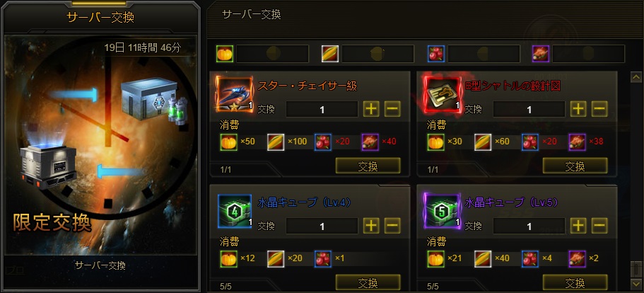Image resolution: width=644 pixels, height=293 pixels.
Task: Decrease 水晶キューブ Lv.5 quantity with minus
Action: coord(599,226)
